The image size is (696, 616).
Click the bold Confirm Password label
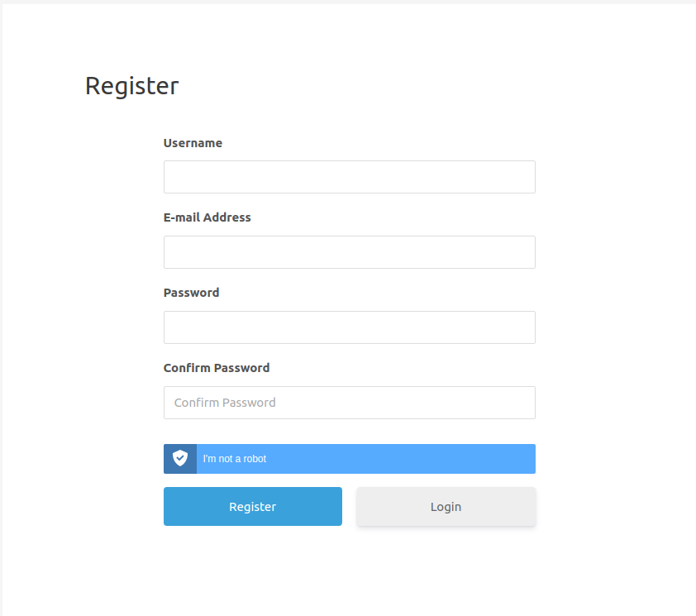[217, 368]
